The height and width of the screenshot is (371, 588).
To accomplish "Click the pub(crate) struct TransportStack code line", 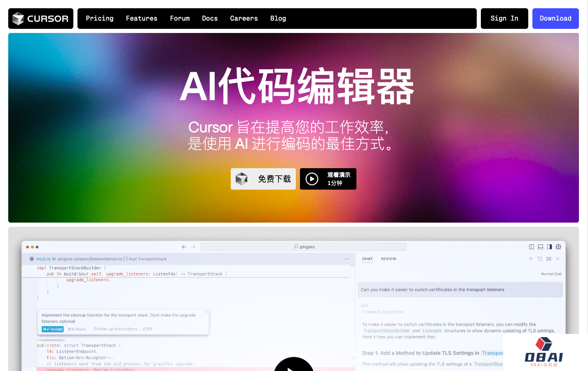I will pos(79,345).
